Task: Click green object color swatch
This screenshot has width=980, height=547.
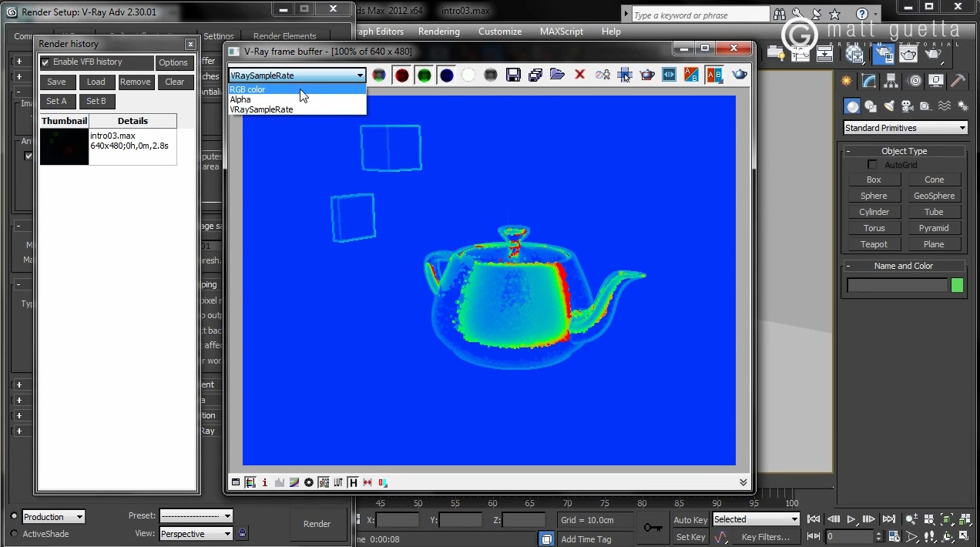Action: [x=957, y=286]
